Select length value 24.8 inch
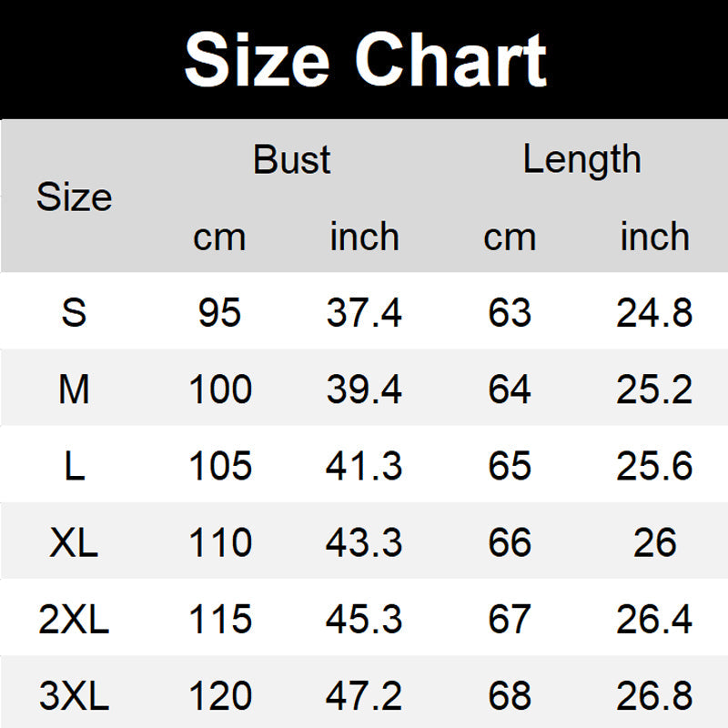728x728 pixels. point(654,312)
